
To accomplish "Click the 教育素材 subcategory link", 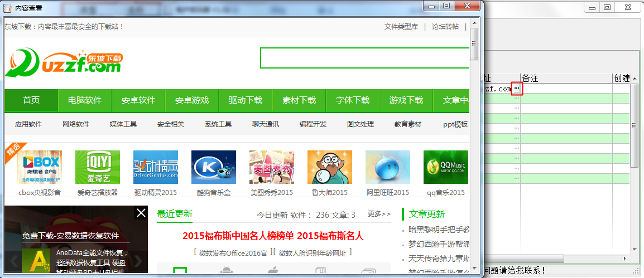I will (x=408, y=124).
